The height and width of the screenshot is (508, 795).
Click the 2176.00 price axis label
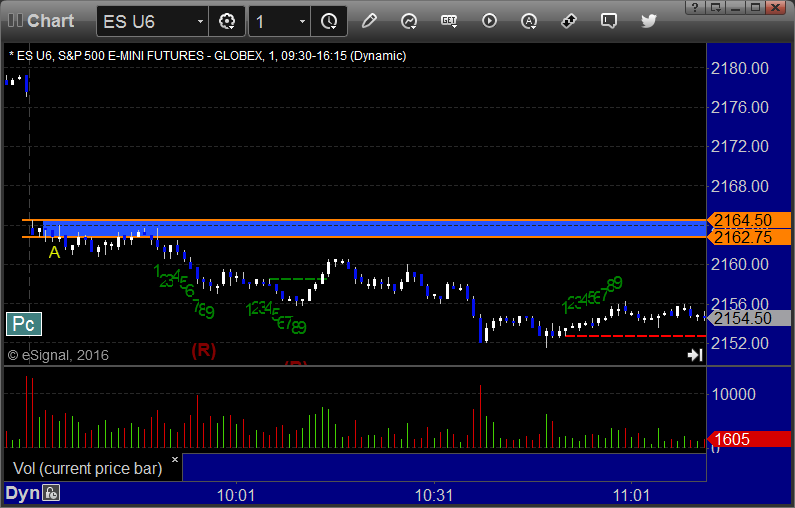tap(740, 107)
